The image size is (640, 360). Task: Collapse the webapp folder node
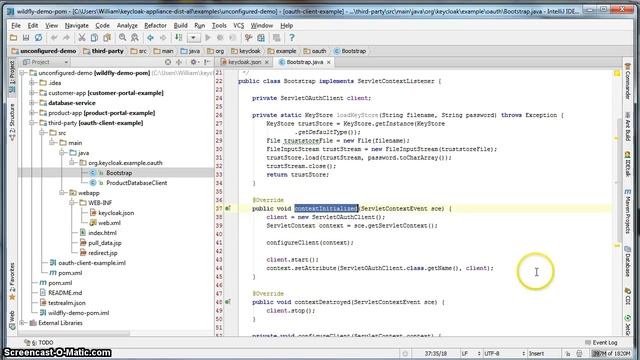click(62, 193)
